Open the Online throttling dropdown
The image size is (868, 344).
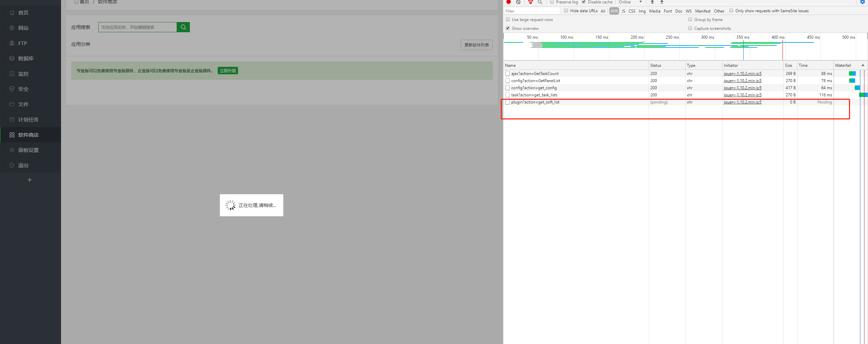pyautogui.click(x=630, y=2)
